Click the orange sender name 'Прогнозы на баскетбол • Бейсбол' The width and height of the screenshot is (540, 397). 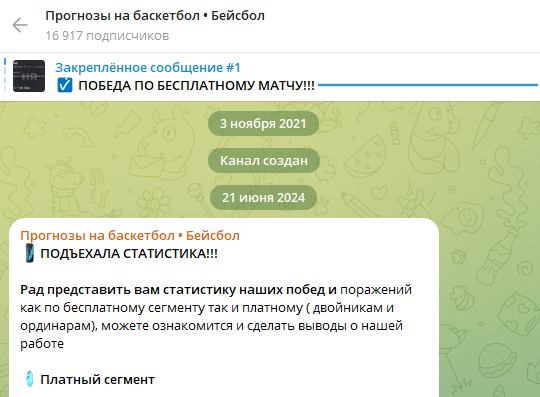[130, 236]
